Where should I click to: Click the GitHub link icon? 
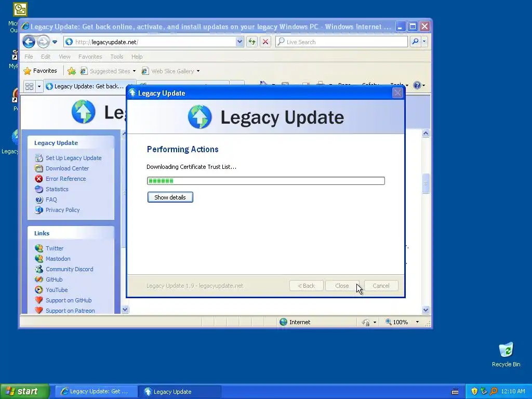click(39, 280)
